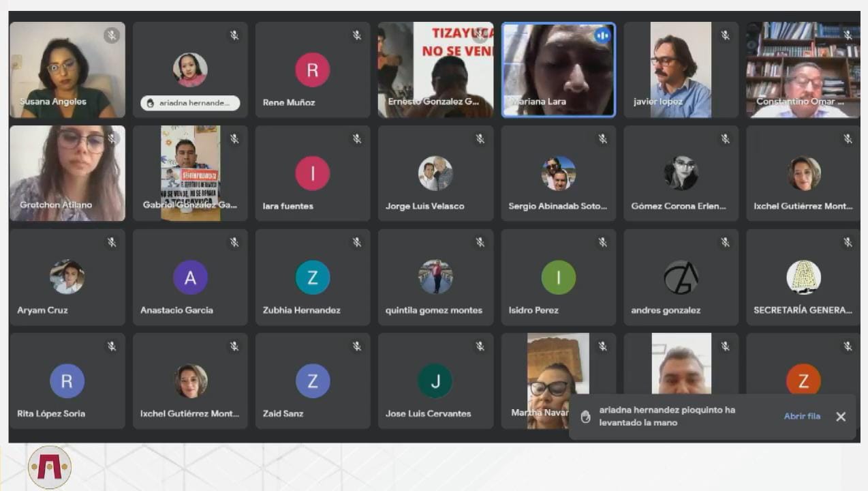Click Jose Luis Cervantes' green J avatar
This screenshot has width=868, height=491.
pos(435,381)
